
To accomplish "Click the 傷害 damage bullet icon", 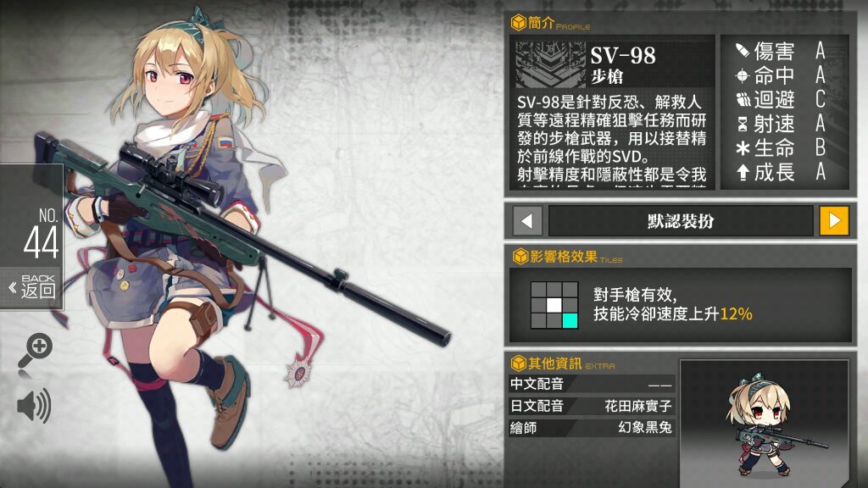I will click(x=743, y=51).
